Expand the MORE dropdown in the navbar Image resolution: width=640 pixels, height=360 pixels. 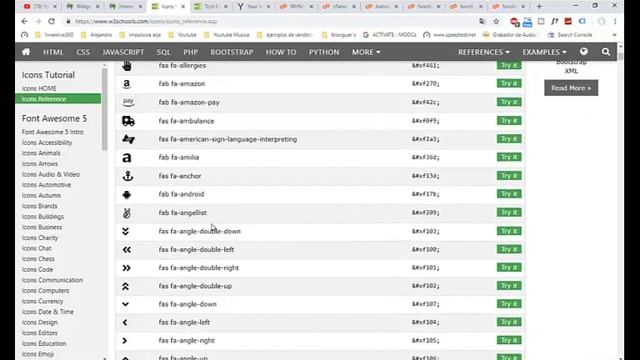(366, 52)
